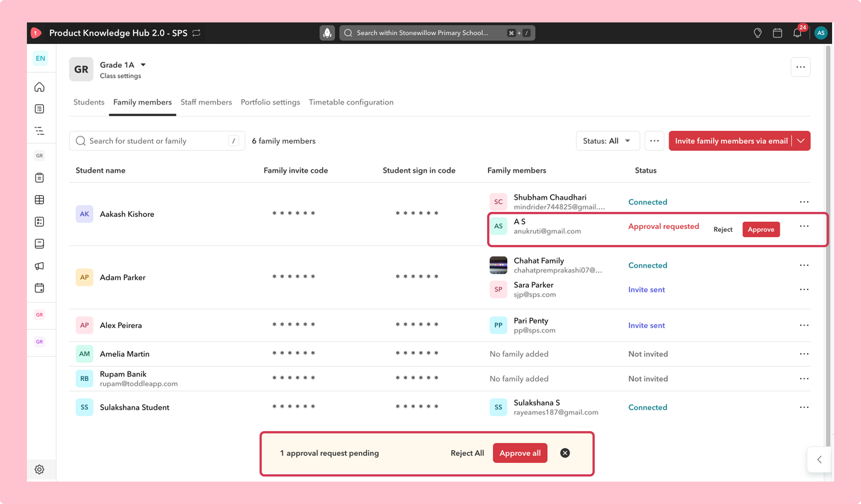Image resolution: width=861 pixels, height=504 pixels.
Task: Click Reject All in the pending banner
Action: coord(467,453)
